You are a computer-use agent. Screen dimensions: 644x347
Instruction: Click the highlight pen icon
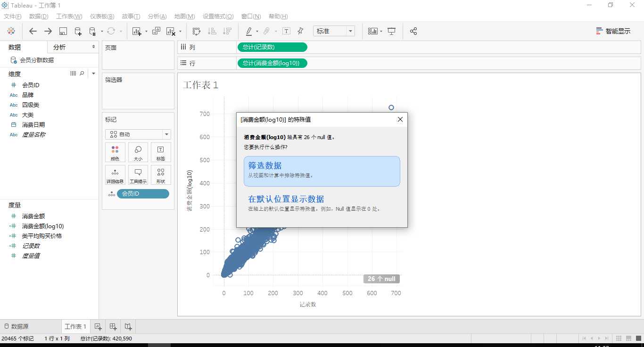click(249, 31)
